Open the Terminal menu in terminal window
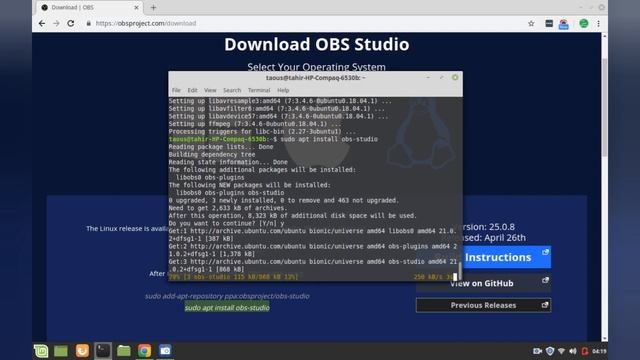This screenshot has width=640, height=360. [259, 90]
